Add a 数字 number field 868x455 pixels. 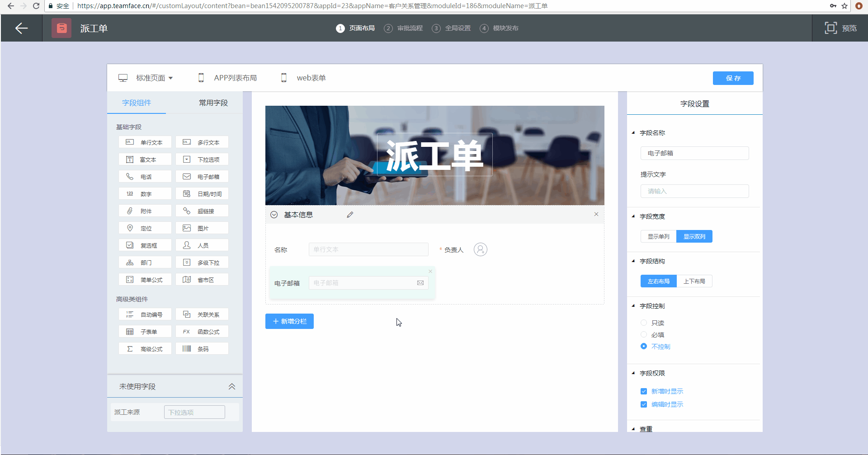(145, 193)
